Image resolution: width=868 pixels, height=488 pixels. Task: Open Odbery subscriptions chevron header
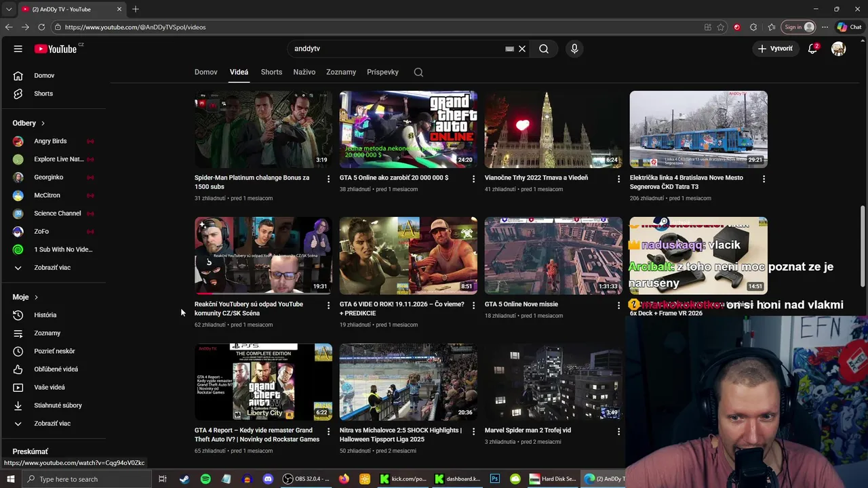pos(28,123)
